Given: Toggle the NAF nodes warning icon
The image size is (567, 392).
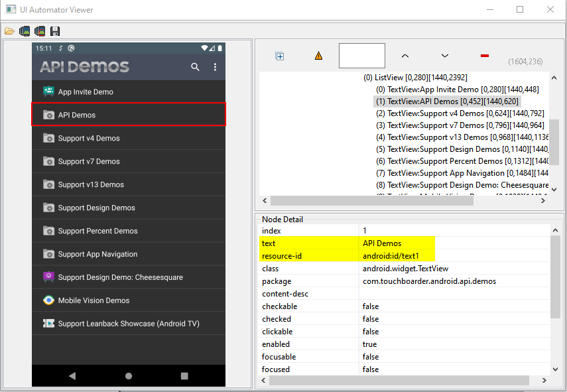Looking at the screenshot, I should [x=318, y=56].
